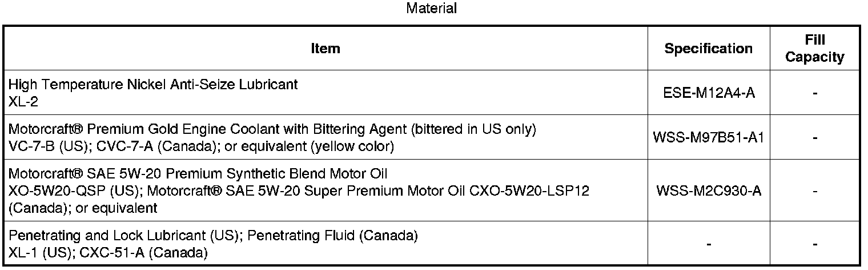The image size is (868, 270).
Task: Click the "Material" table title
Action: (432, 9)
